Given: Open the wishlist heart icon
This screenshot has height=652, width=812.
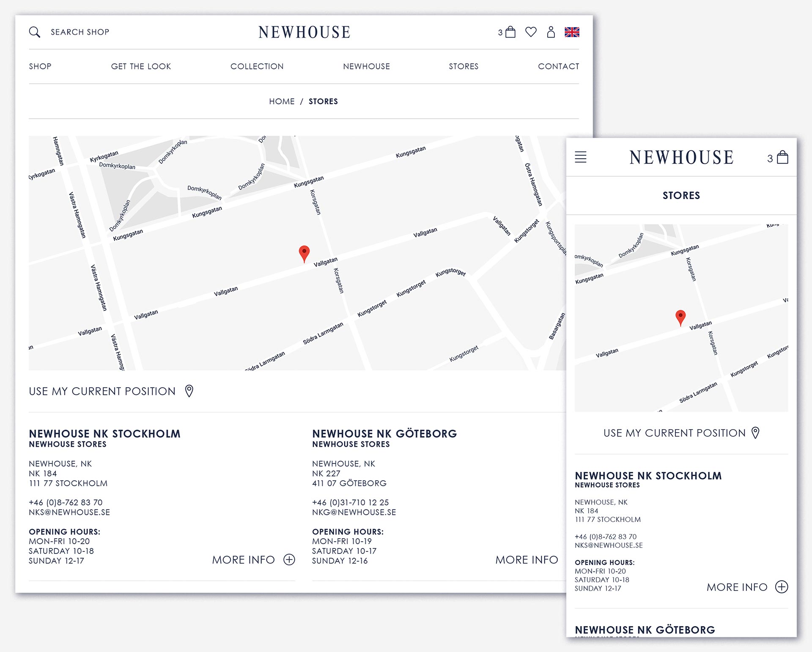Looking at the screenshot, I should (x=531, y=32).
